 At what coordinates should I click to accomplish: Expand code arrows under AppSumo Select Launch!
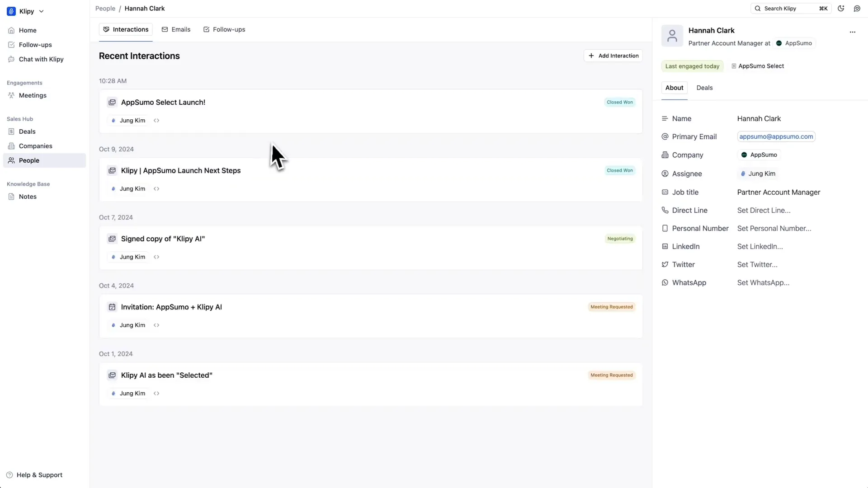point(156,121)
